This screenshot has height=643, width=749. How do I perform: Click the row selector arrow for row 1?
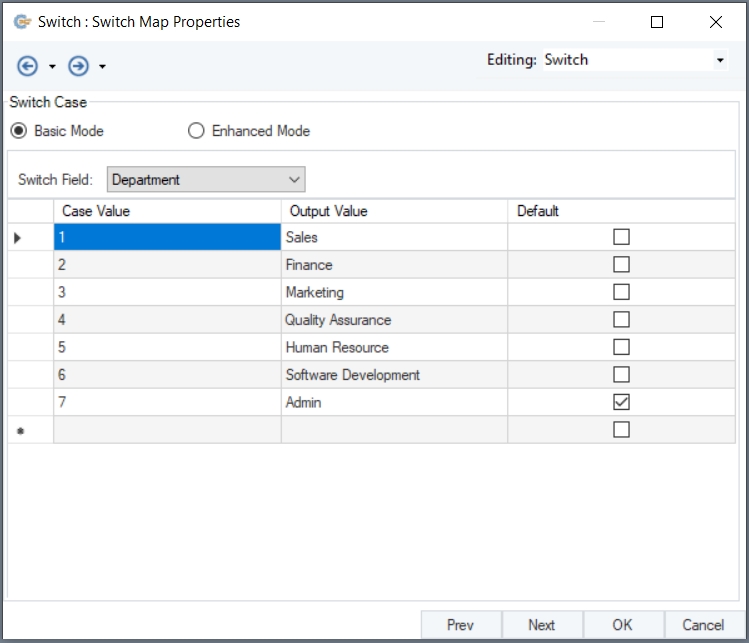click(x=18, y=238)
